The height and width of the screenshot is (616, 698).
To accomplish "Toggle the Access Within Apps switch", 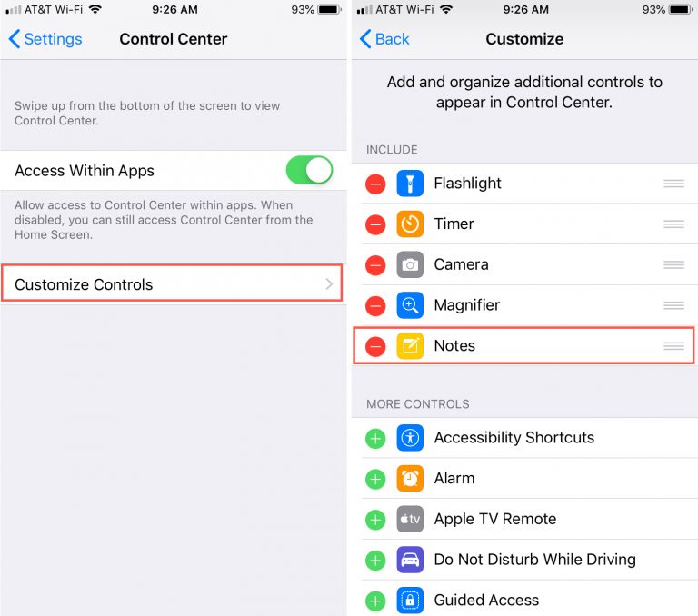I will (x=309, y=170).
